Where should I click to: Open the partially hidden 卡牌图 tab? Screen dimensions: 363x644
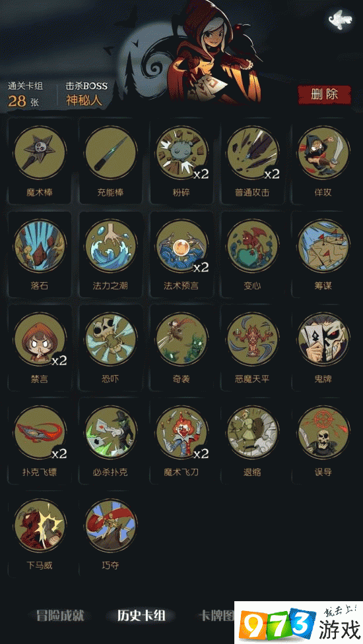[216, 616]
